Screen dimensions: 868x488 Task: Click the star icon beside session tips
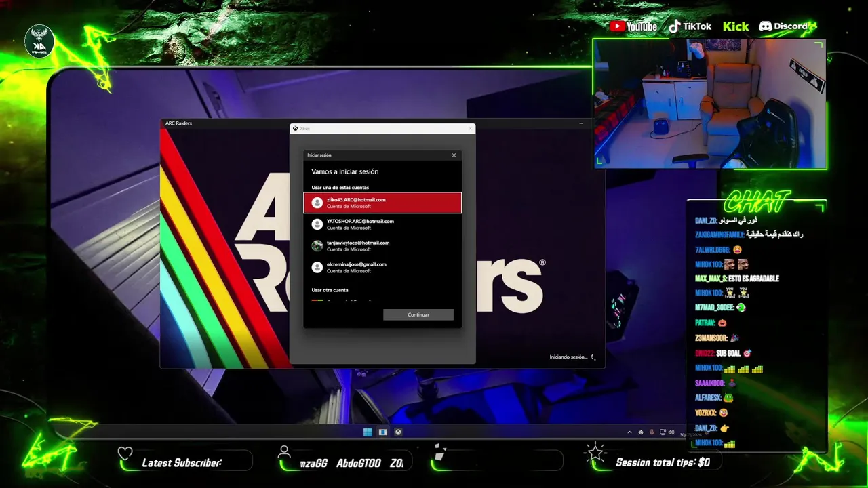tap(595, 452)
